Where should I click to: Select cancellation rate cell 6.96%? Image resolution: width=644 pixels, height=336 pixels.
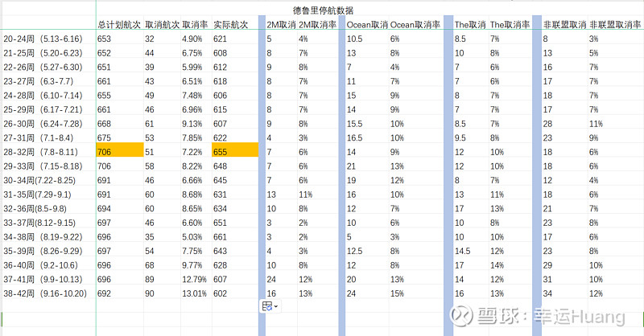tap(192, 109)
